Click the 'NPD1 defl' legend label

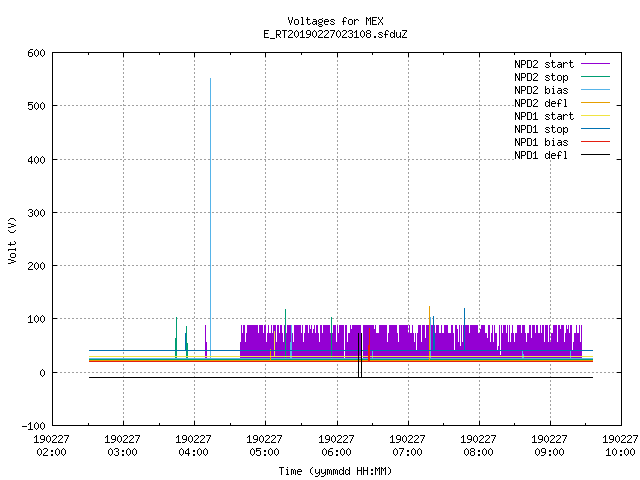[541, 156]
